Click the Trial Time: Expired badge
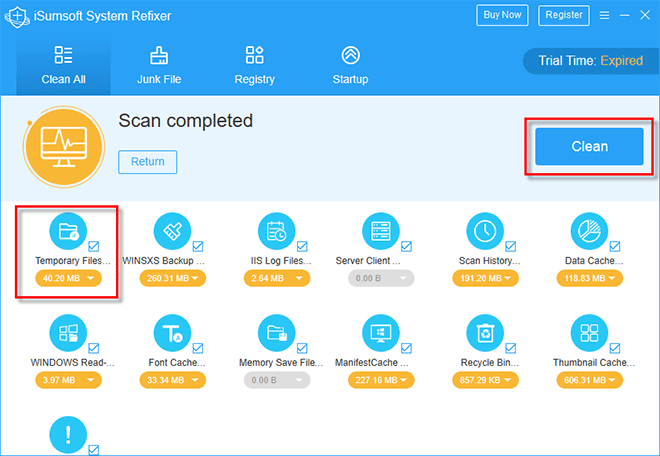This screenshot has height=456, width=660. (591, 61)
